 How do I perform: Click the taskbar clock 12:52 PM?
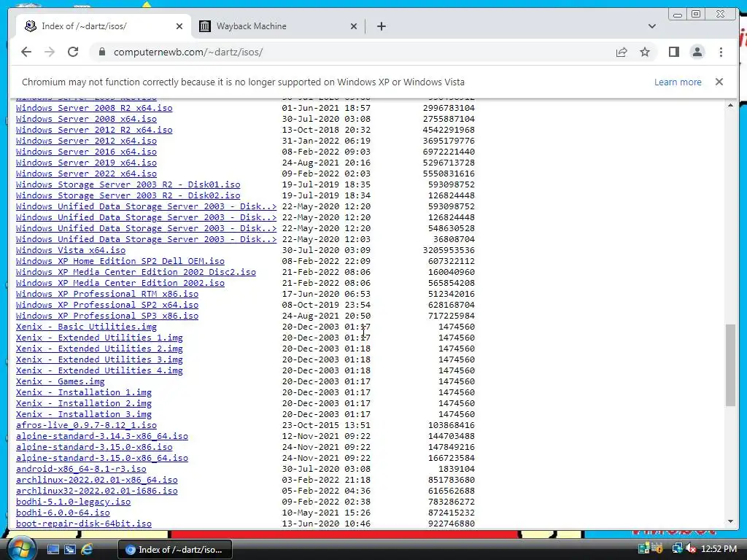pos(719,549)
